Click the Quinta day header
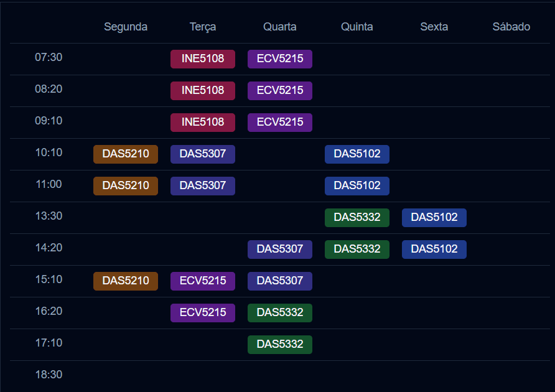Image resolution: width=555 pixels, height=392 pixels. coord(357,27)
